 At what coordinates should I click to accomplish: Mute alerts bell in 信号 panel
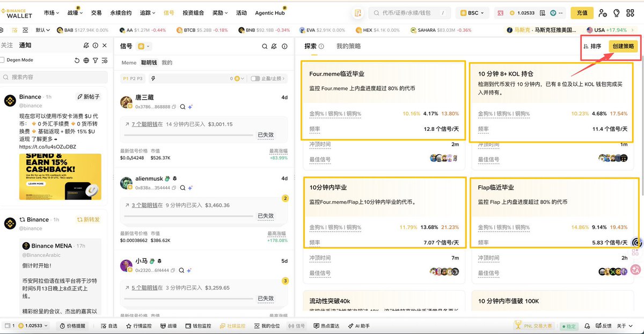pyautogui.click(x=274, y=47)
